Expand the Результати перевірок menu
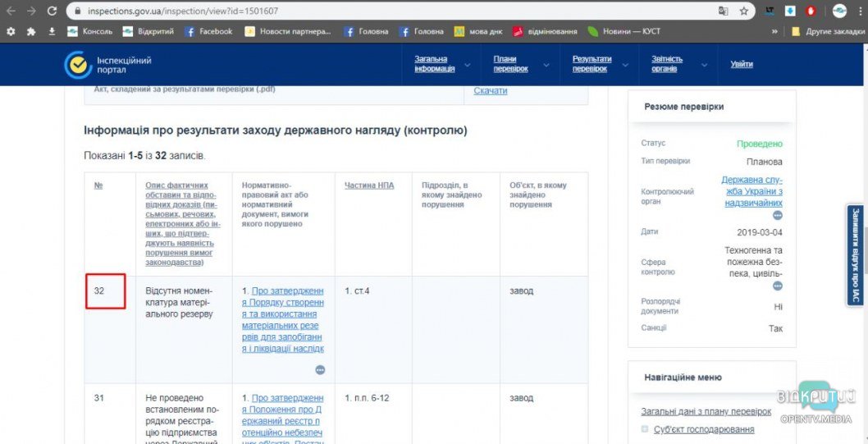Viewport: 868px width, 444px height. coord(592,64)
